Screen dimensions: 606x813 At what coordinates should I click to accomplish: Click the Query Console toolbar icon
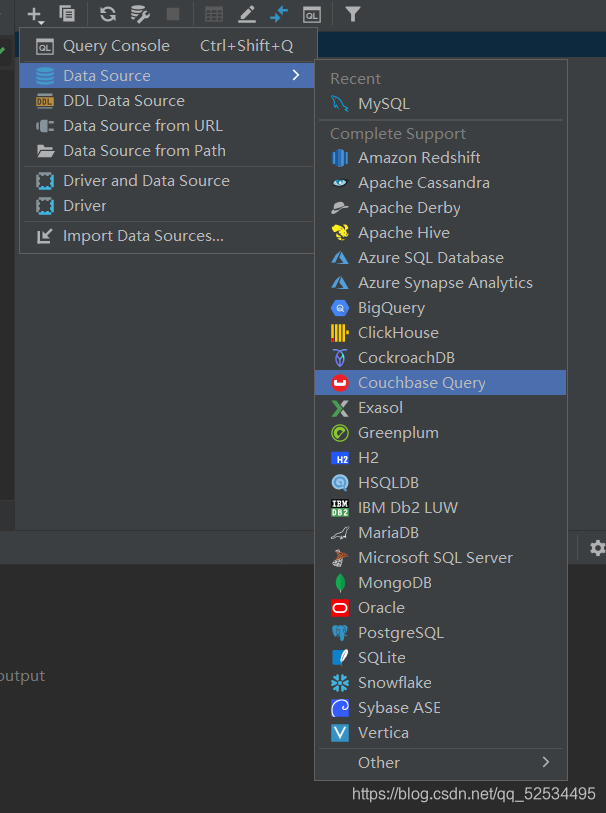click(312, 15)
